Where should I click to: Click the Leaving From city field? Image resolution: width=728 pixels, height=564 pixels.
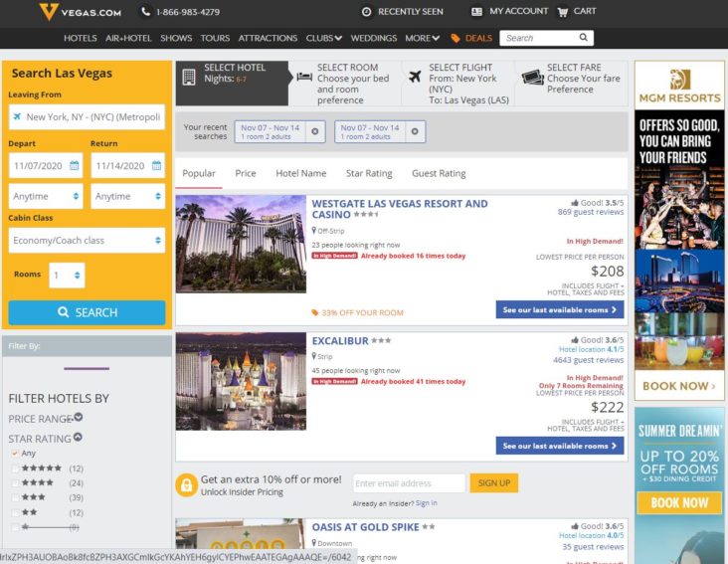87,116
